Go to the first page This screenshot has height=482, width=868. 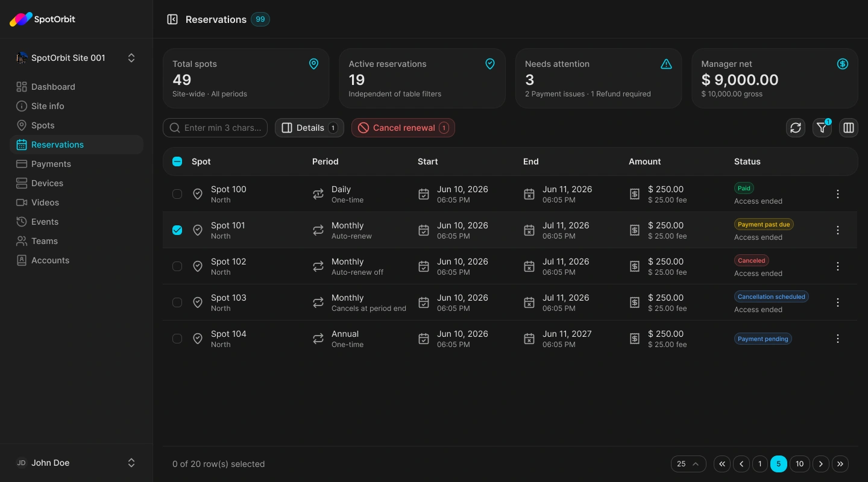click(x=722, y=464)
